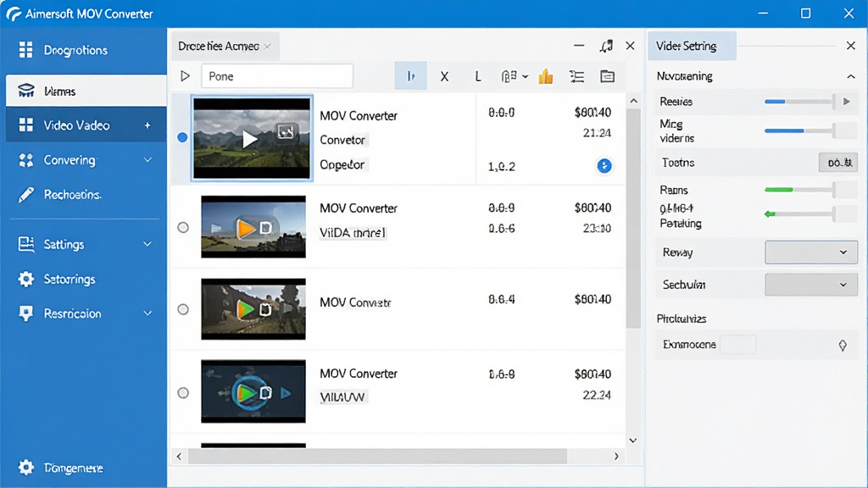Open the VIIDA thdrel video thumbnail
Image resolution: width=868 pixels, height=488 pixels.
(253, 227)
